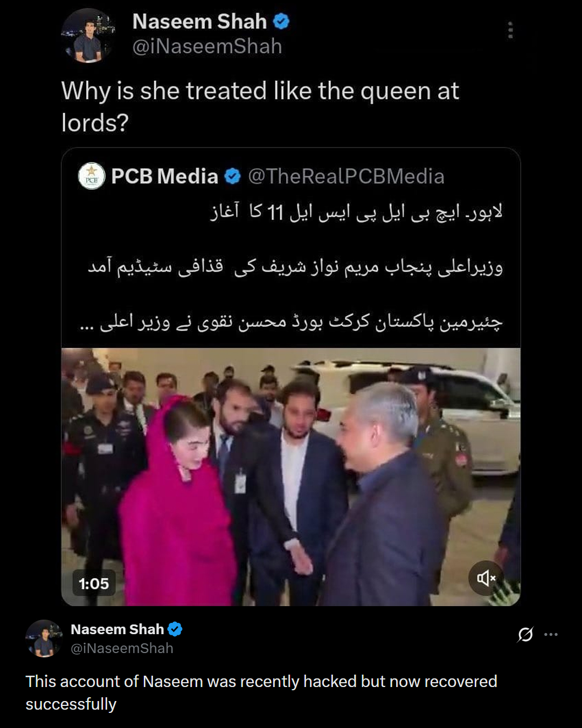Play the embedded video of stadium arrival
This screenshot has width=582, height=728.
click(291, 477)
